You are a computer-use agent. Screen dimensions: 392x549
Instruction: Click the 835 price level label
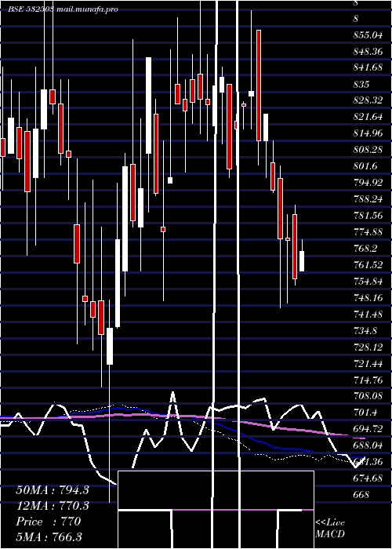tap(361, 84)
